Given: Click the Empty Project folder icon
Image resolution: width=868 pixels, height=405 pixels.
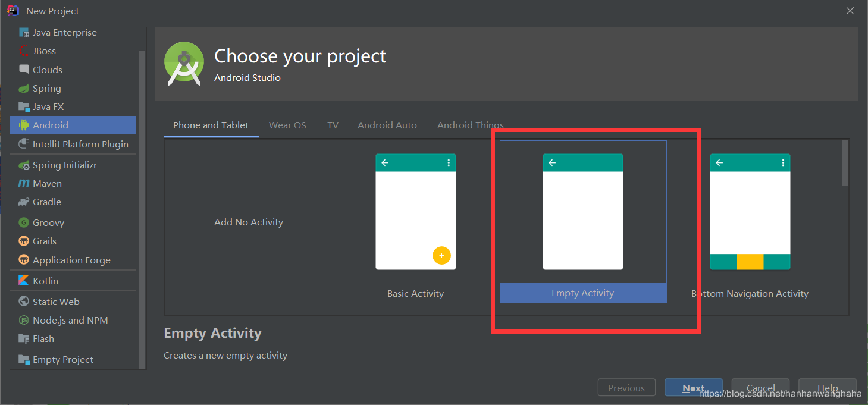Looking at the screenshot, I should 24,360.
